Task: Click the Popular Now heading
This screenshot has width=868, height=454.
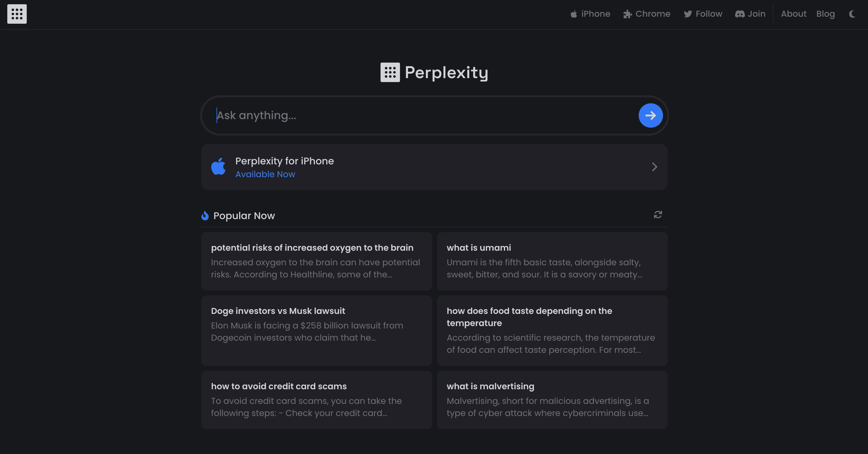Action: [x=244, y=216]
